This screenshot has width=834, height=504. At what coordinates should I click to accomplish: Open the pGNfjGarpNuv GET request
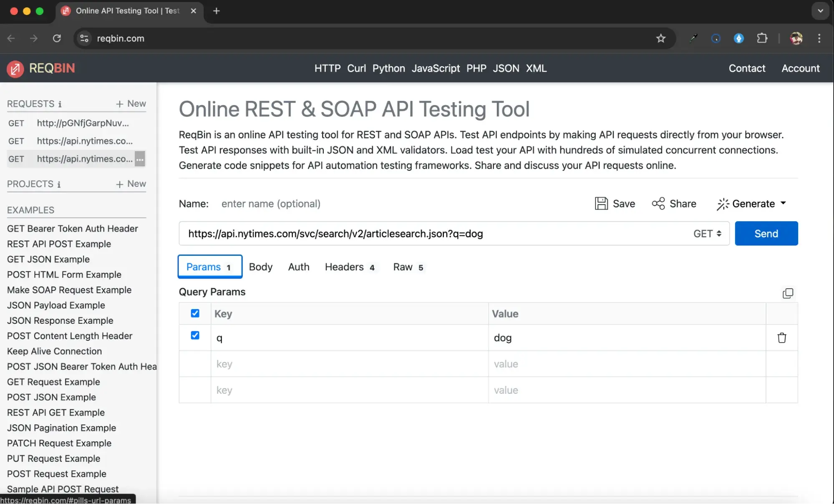click(x=76, y=123)
